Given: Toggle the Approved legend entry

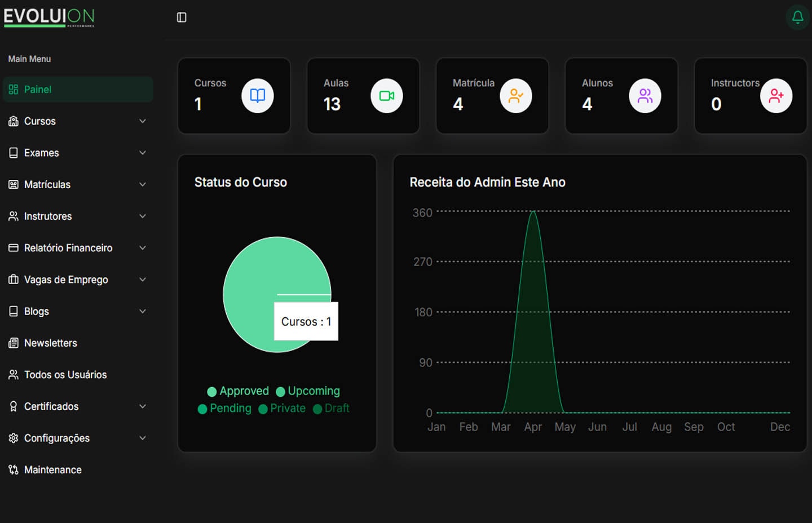Looking at the screenshot, I should tap(238, 391).
